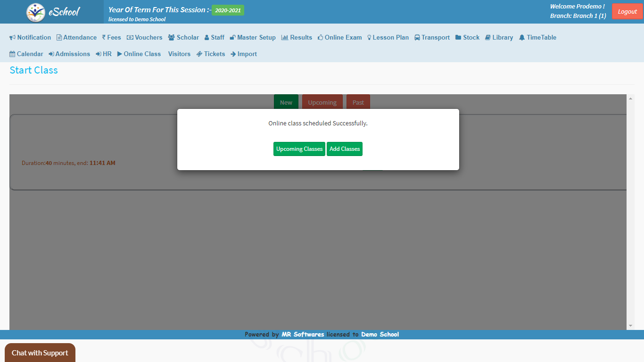Click the scrollbar down arrow
The height and width of the screenshot is (362, 644).
pyautogui.click(x=630, y=326)
